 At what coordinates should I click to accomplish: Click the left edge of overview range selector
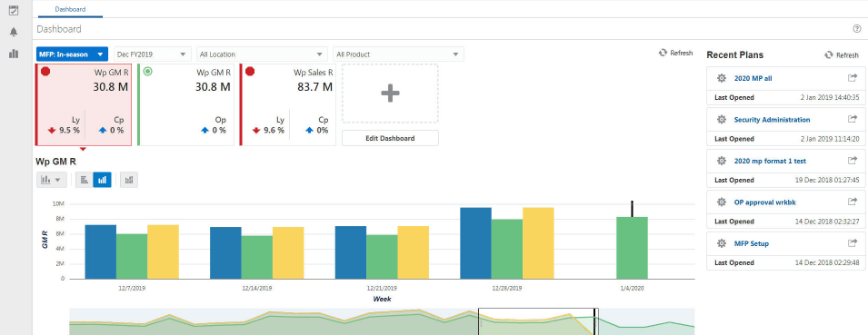click(479, 321)
